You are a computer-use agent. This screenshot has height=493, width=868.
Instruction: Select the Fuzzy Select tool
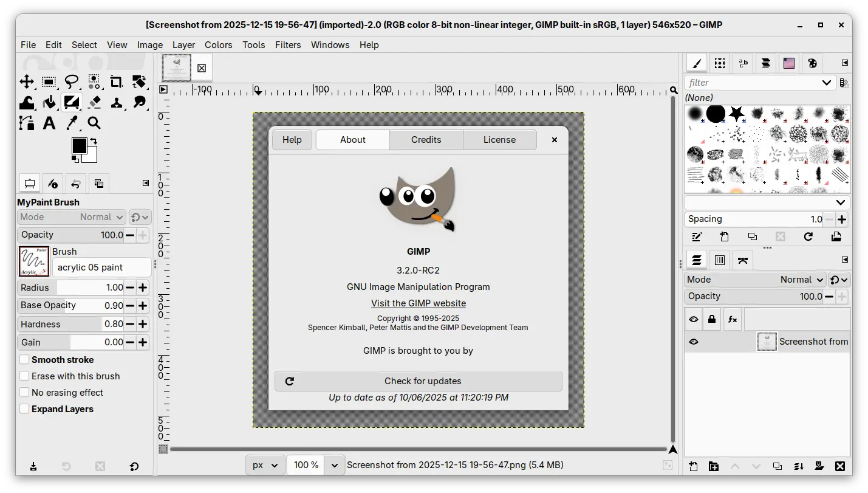(x=94, y=81)
